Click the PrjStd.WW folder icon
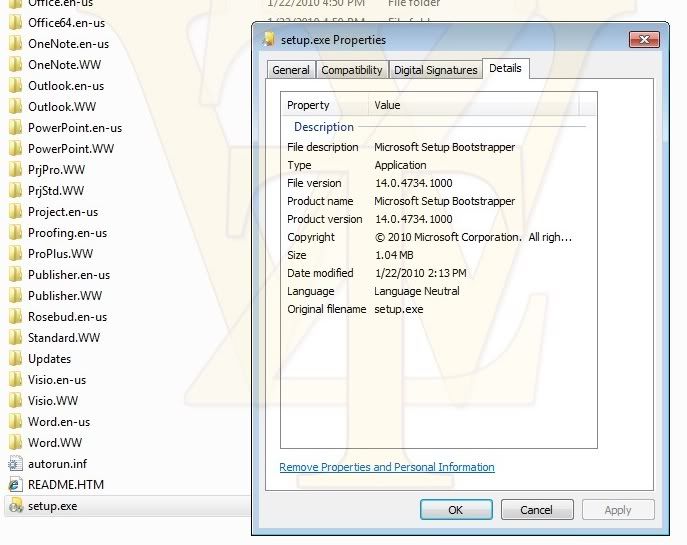The height and width of the screenshot is (545, 687). coord(15,191)
